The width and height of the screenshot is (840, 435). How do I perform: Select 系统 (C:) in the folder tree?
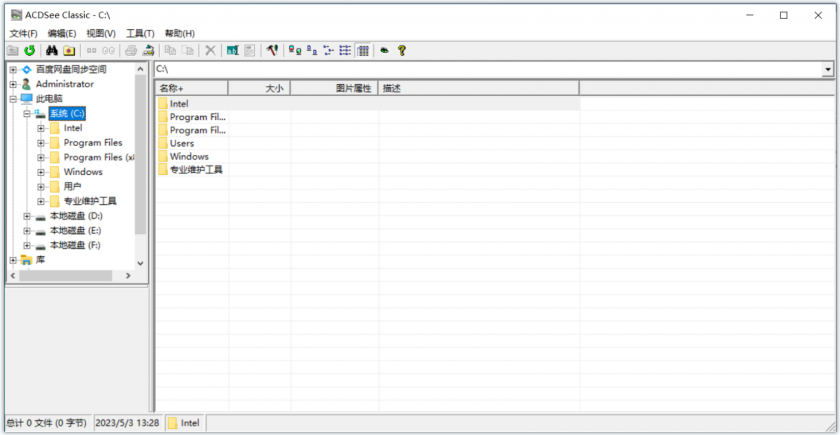[67, 114]
